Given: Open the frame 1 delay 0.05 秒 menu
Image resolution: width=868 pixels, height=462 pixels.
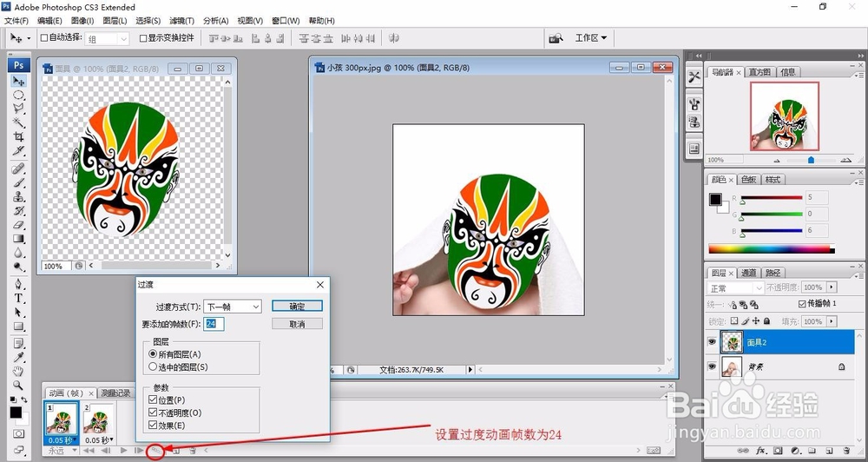Looking at the screenshot, I should (61, 439).
